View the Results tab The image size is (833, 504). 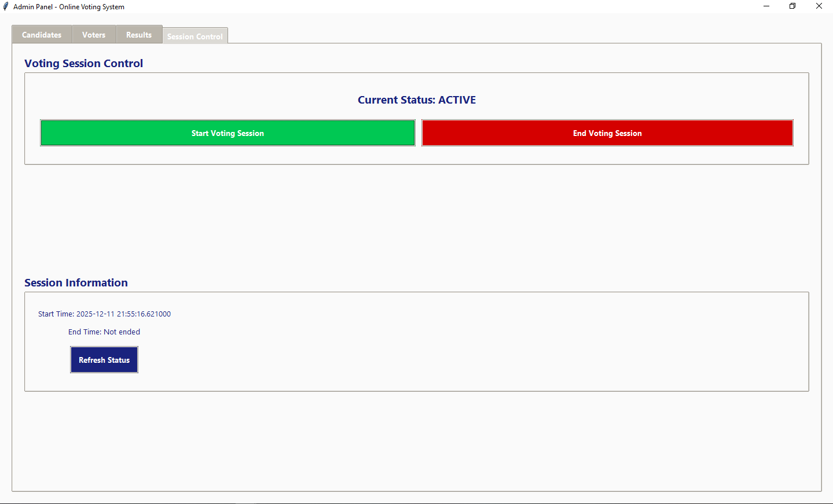coord(139,34)
